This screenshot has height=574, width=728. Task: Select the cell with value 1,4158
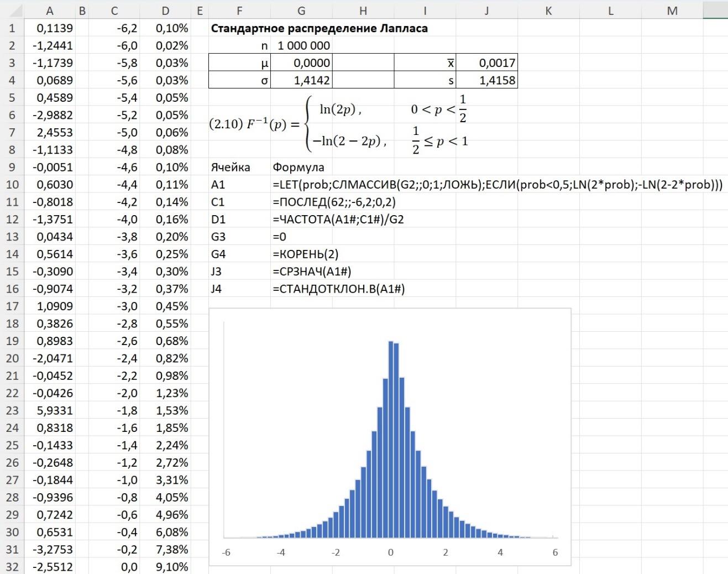(486, 80)
